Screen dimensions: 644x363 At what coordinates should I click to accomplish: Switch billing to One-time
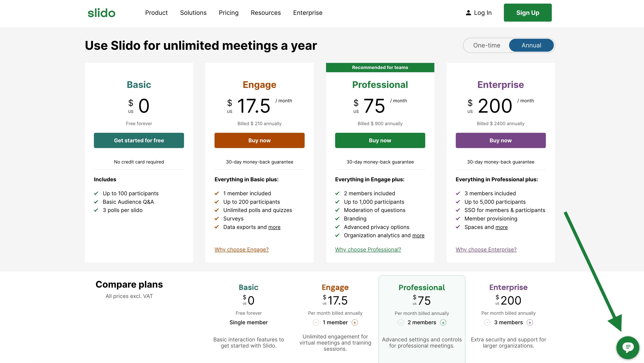click(x=486, y=45)
